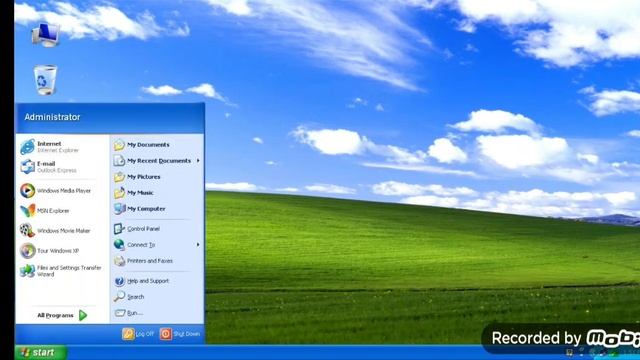Click the 'Printers and Faxes' text
This screenshot has width=640, height=360.
(150, 260)
